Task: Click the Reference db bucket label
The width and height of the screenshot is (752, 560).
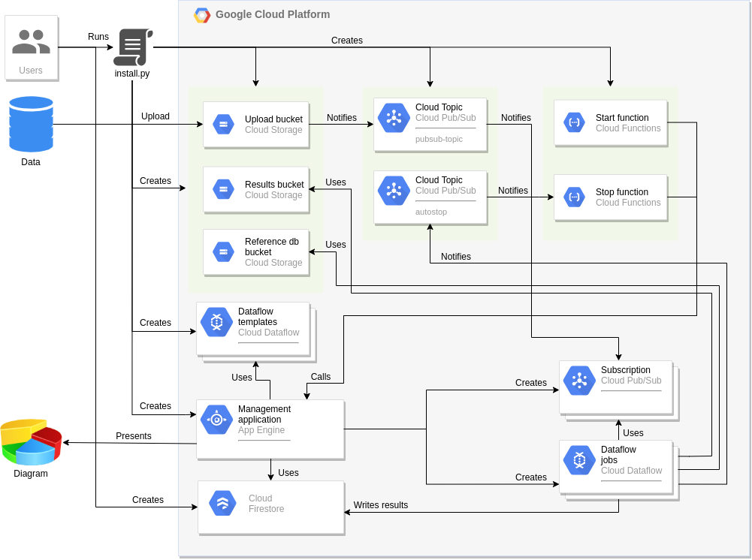Action: pyautogui.click(x=271, y=247)
